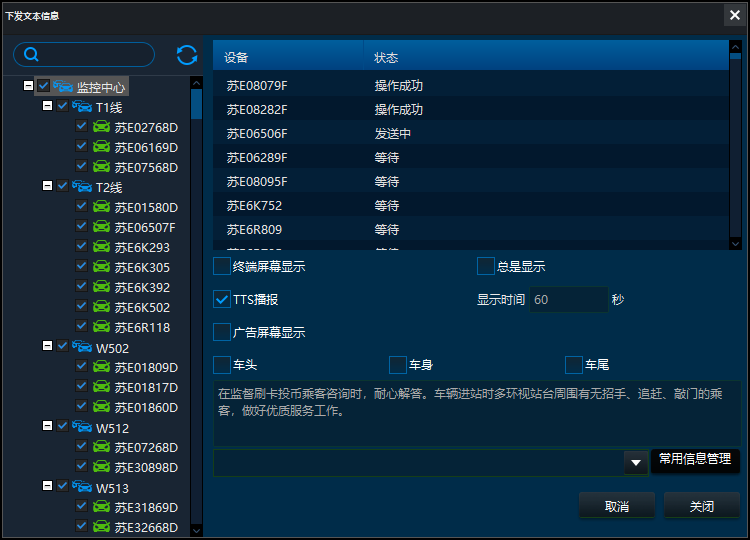Click the green vehicle icon for 苏E6K293
This screenshot has height=540, width=750.
[101, 247]
